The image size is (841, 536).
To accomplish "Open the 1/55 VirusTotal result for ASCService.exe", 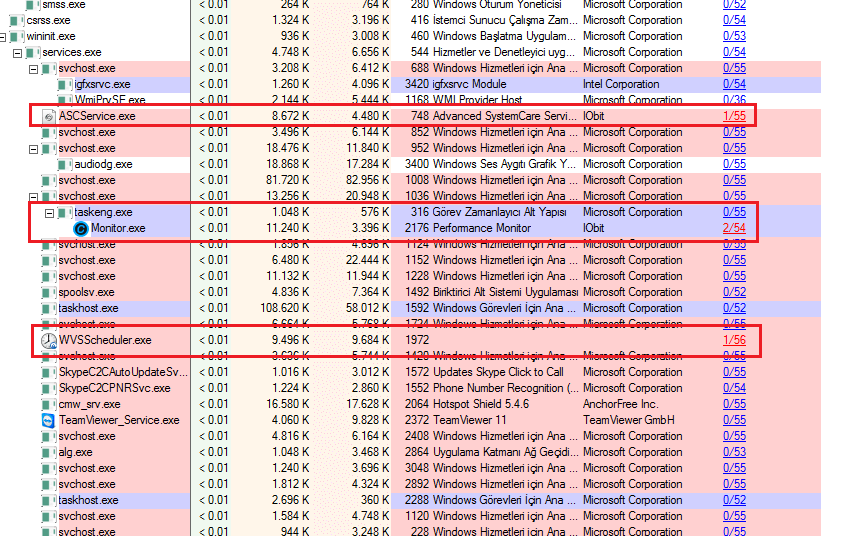I will click(x=734, y=116).
